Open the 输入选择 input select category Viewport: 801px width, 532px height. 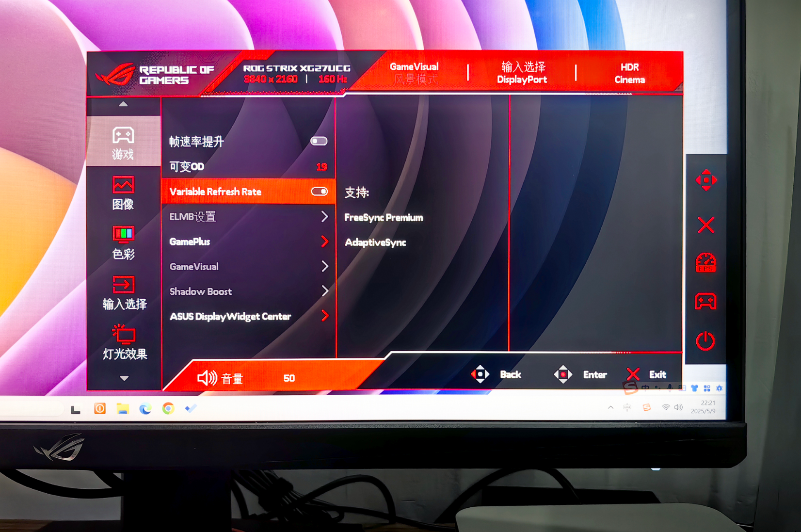124,293
